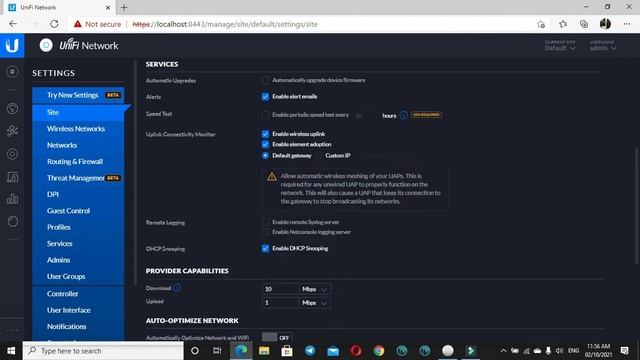Go back with browser back arrow
This screenshot has height=360, width=640.
(x=13, y=24)
